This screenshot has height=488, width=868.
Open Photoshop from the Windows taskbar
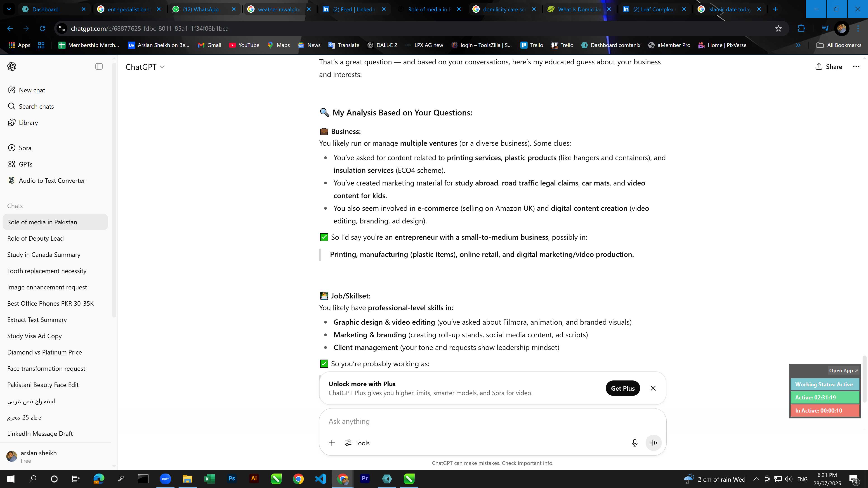[x=231, y=479]
